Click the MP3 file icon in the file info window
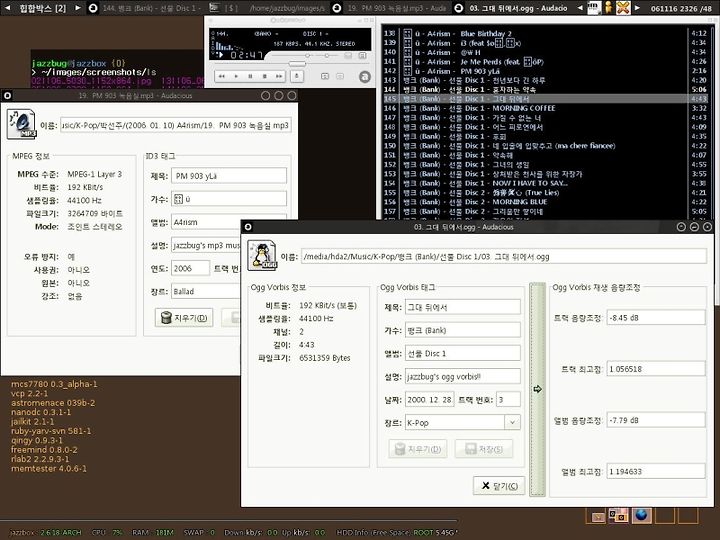This screenshot has width=720, height=540. (21, 124)
